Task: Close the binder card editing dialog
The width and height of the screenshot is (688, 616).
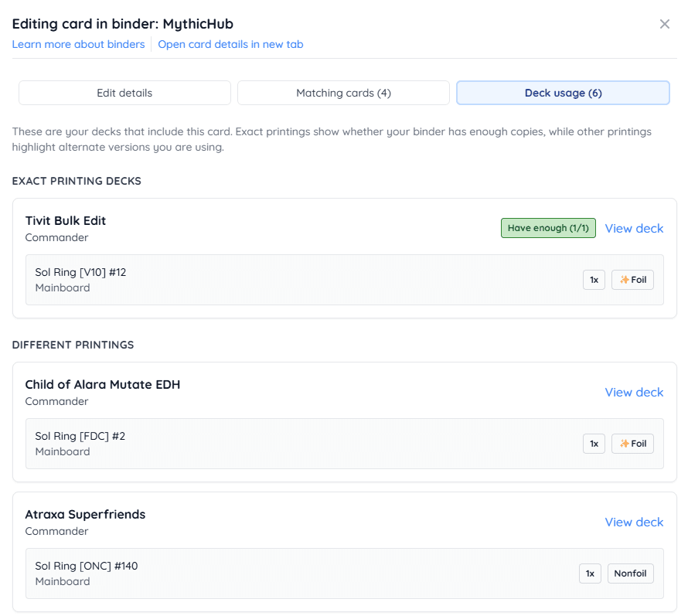Action: [664, 24]
